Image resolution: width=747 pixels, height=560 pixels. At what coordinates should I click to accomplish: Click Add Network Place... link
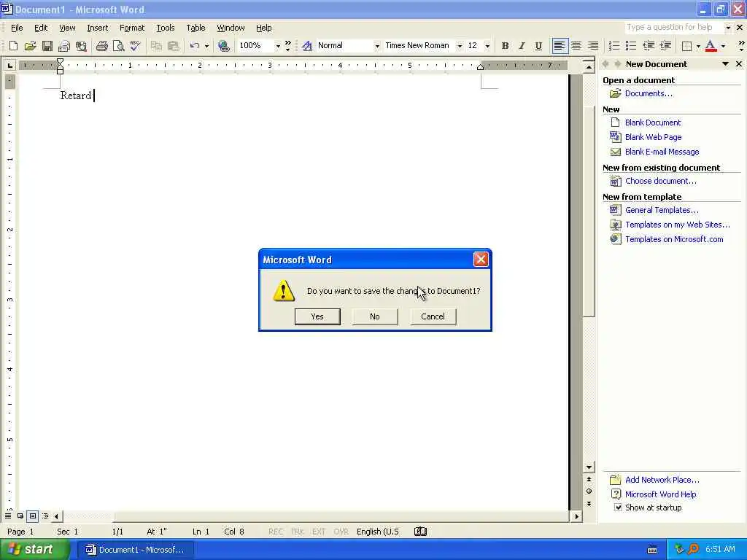(662, 480)
